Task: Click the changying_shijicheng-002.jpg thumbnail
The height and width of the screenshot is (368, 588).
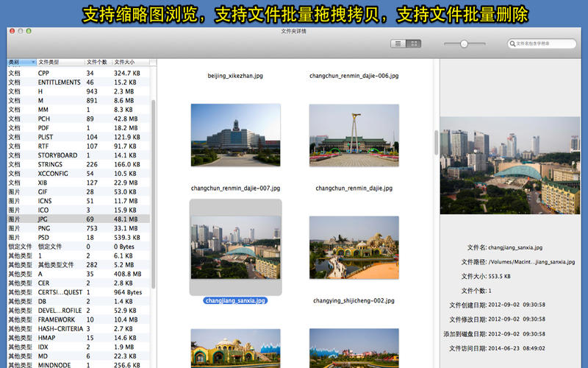Action: coord(354,247)
